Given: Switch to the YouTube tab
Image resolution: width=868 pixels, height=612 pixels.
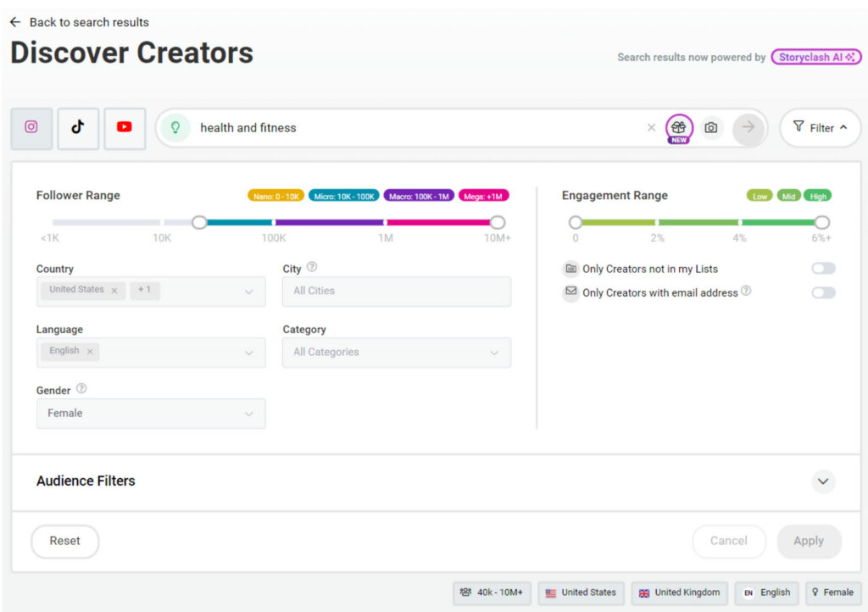Looking at the screenshot, I should coord(125,127).
